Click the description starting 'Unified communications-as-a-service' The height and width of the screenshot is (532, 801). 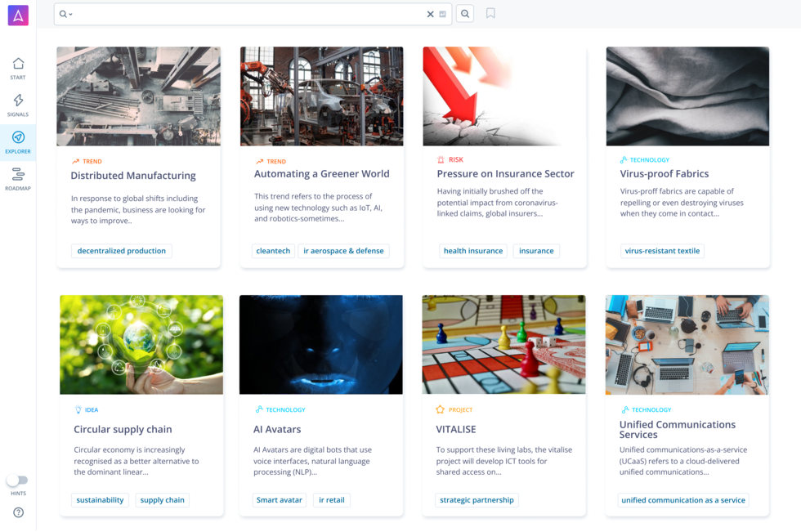(683, 461)
